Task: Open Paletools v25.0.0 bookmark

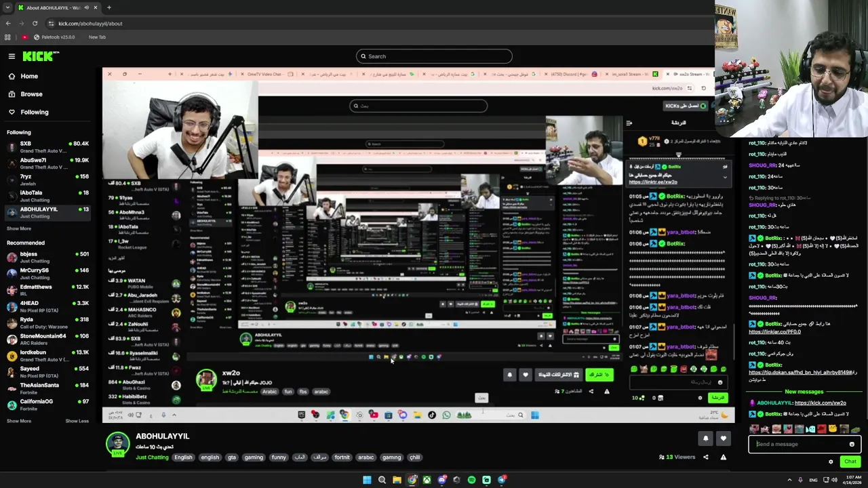Action: (54, 37)
